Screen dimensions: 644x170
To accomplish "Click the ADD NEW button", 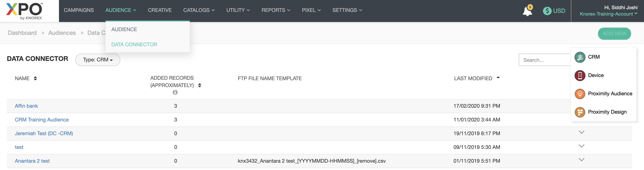I will (x=614, y=34).
